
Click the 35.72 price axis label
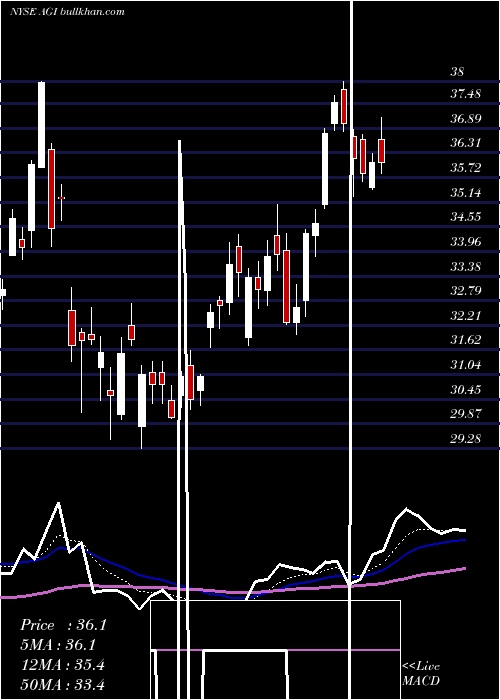466,168
